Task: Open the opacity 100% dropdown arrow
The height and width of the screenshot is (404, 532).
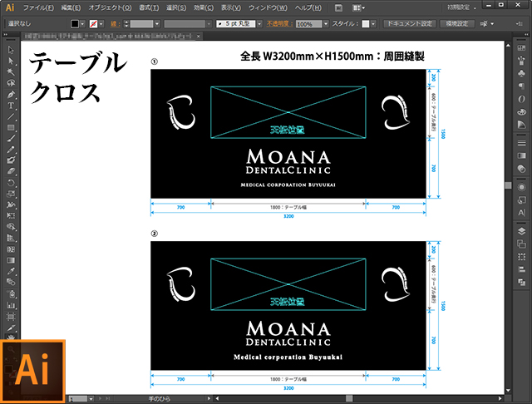Action: 326,24
